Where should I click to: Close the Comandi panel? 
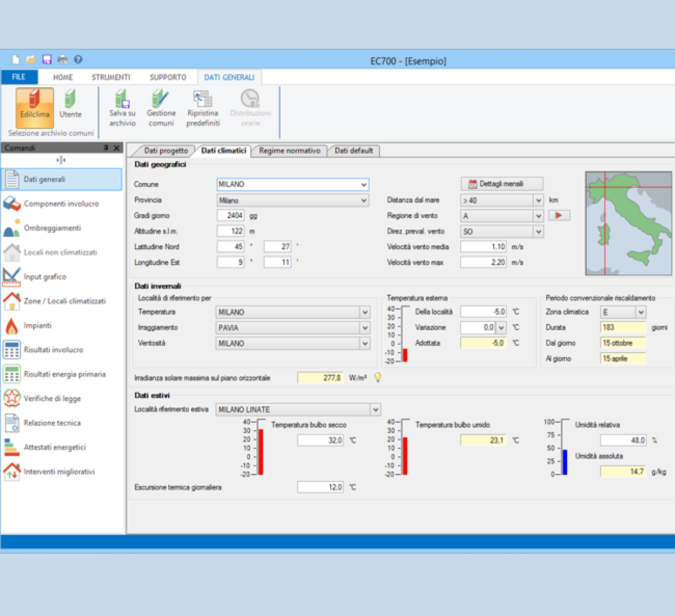(116, 147)
